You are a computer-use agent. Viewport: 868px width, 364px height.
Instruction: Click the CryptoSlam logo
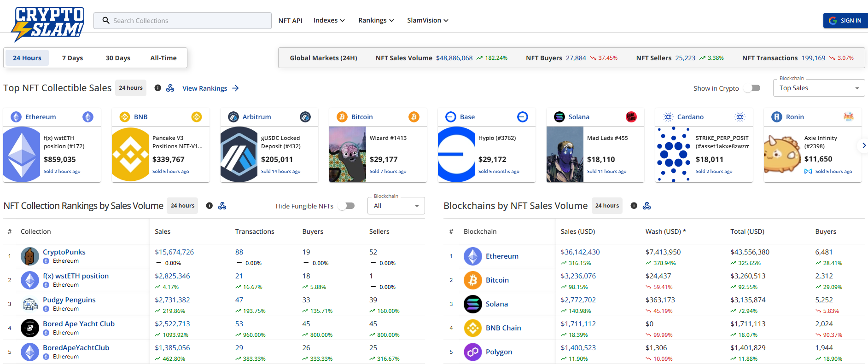click(48, 23)
